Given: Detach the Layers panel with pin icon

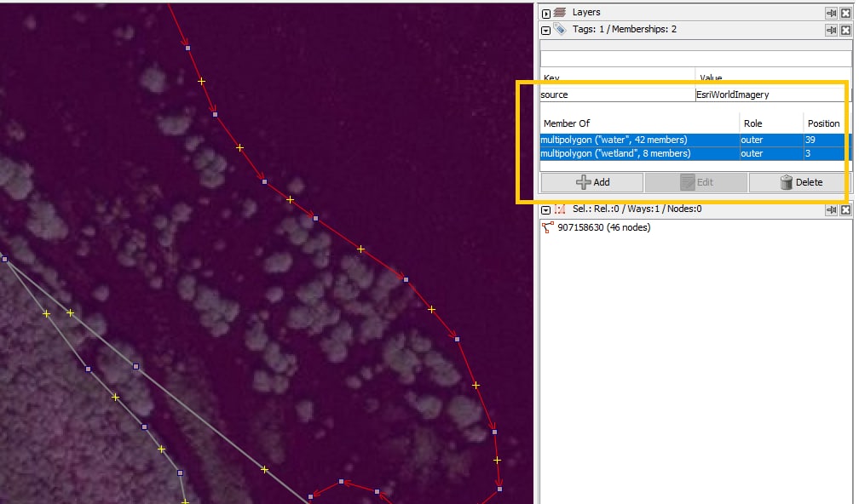Looking at the screenshot, I should coord(831,13).
